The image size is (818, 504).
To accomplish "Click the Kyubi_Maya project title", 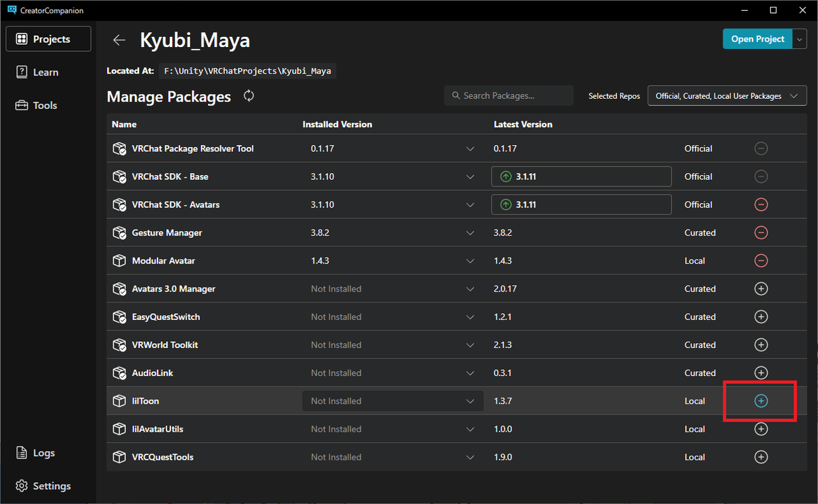I will 195,40.
